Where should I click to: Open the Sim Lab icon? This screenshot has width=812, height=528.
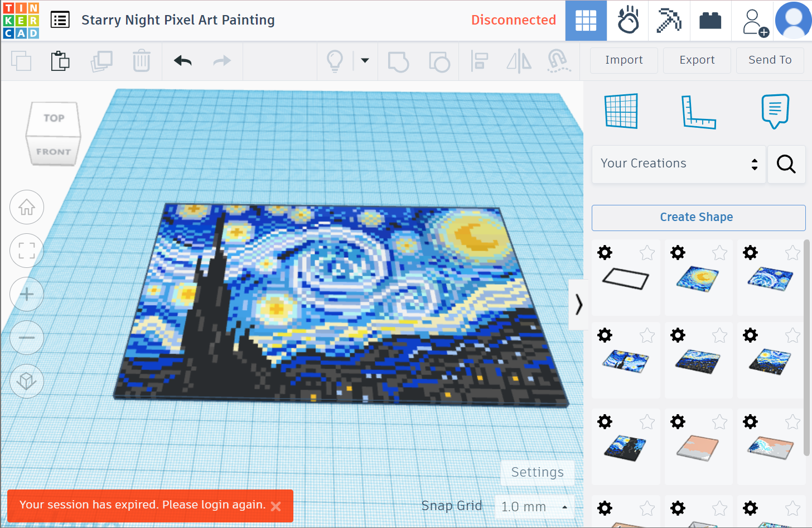click(628, 21)
